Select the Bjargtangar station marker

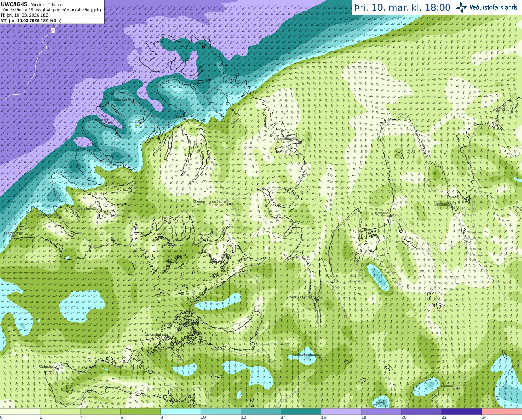pyautogui.click(x=14, y=236)
